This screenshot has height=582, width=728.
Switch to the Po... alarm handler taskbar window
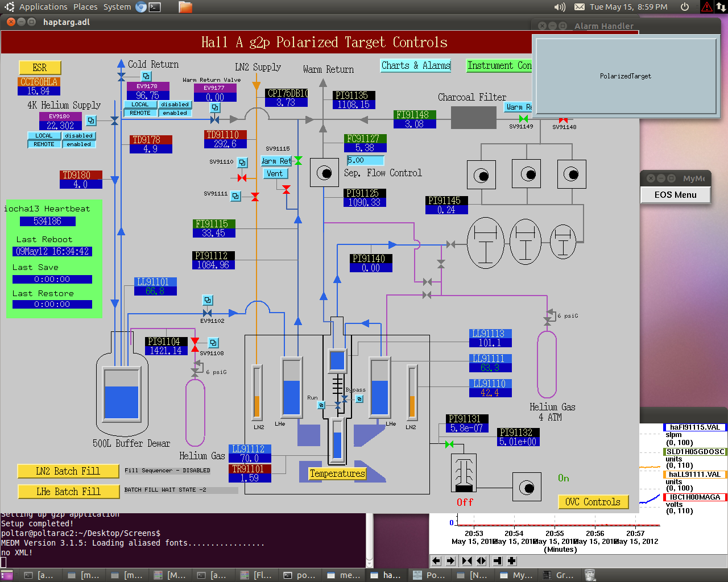430,575
